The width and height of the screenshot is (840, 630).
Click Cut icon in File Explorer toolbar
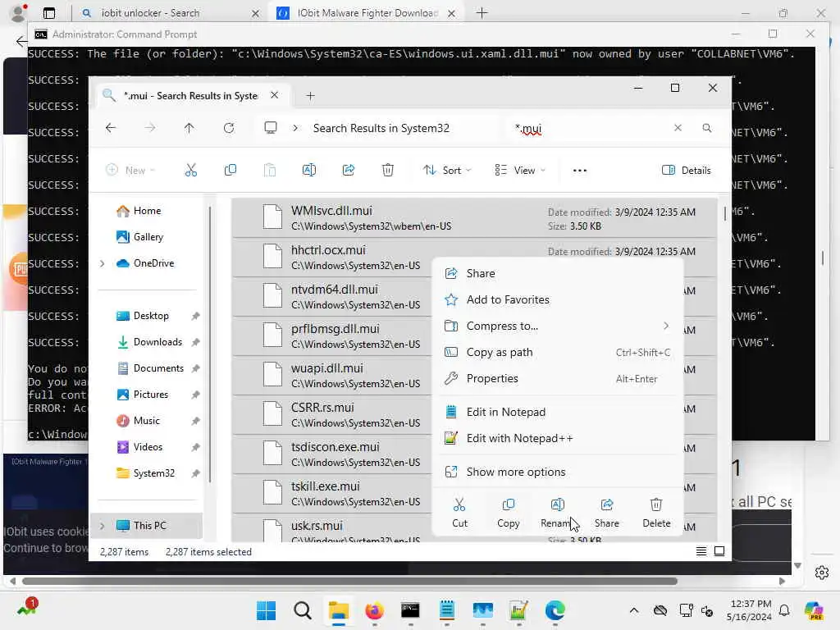click(190, 171)
